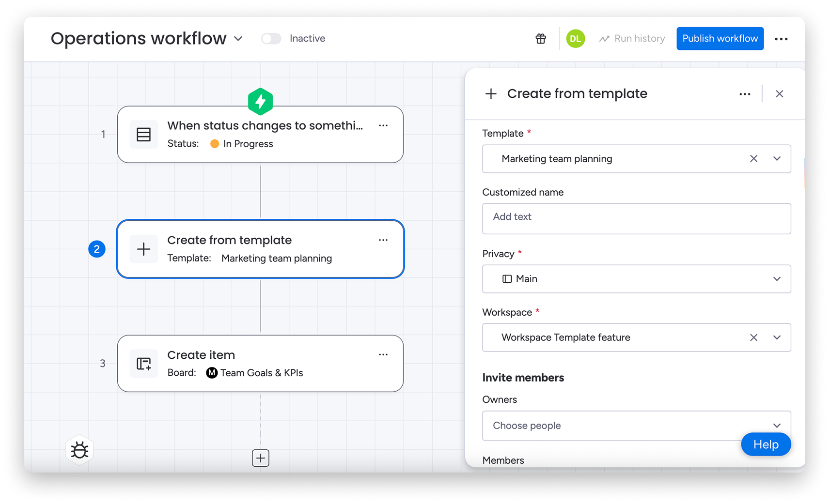The height and width of the screenshot is (504, 829).
Task: Expand the Operations workflow title chevron
Action: (238, 39)
